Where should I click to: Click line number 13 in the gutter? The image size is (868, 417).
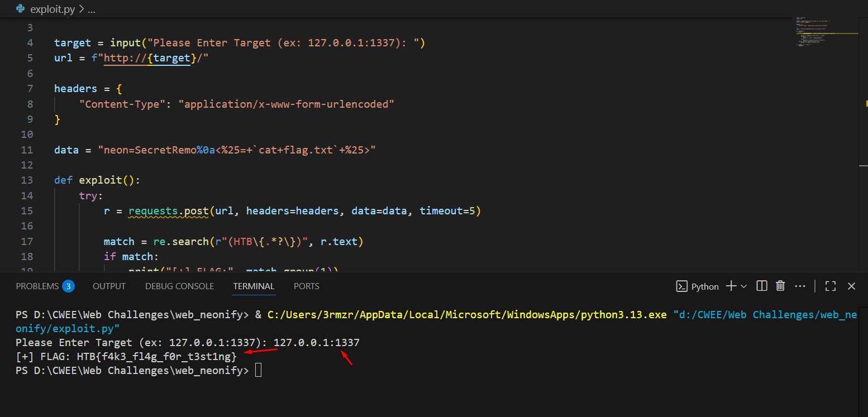(x=27, y=180)
